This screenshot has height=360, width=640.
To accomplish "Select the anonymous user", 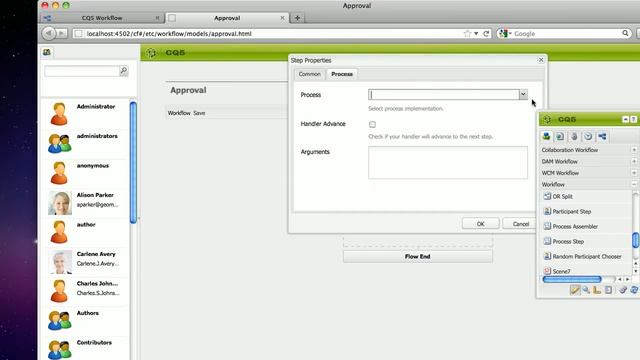I will (x=85, y=173).
